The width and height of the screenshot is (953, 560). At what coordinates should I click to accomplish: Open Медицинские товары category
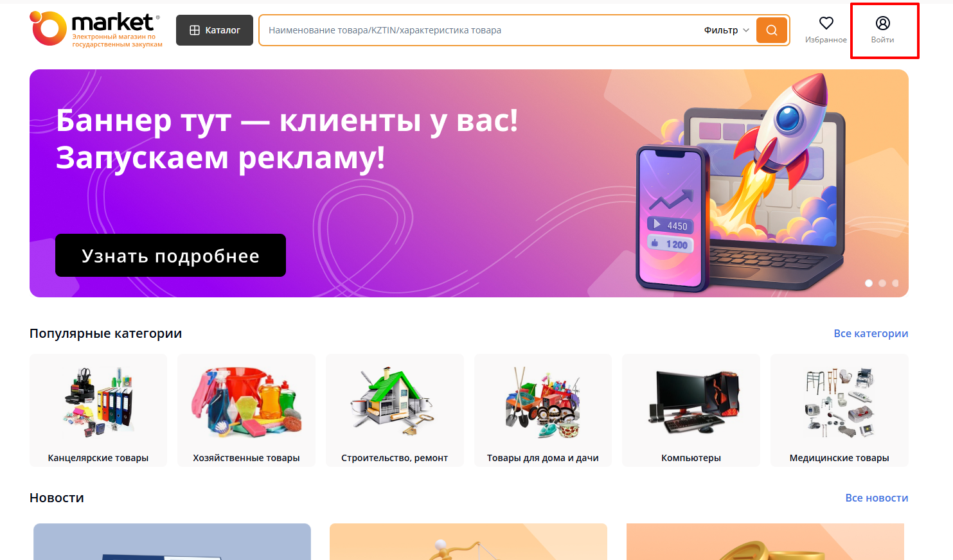point(839,410)
